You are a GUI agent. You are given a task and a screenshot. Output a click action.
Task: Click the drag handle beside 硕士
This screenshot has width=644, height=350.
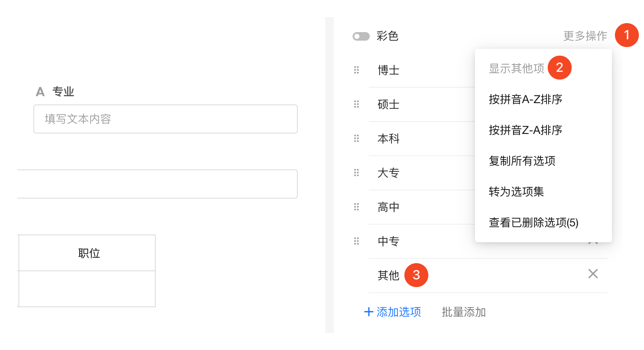(x=356, y=104)
